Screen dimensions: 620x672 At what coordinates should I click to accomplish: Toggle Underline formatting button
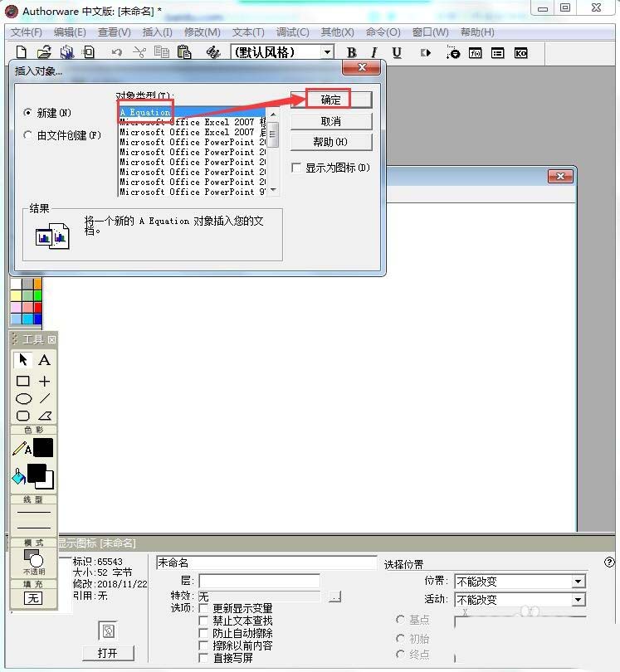tap(397, 52)
